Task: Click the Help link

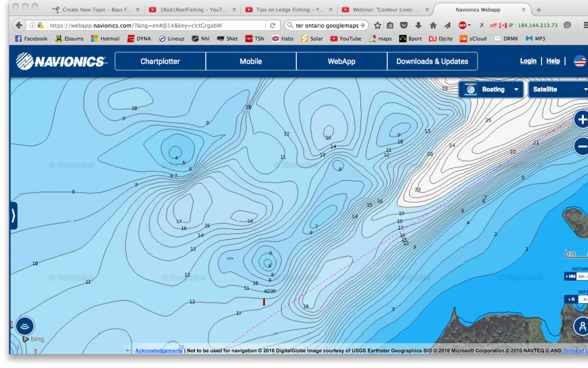Action: (553, 61)
